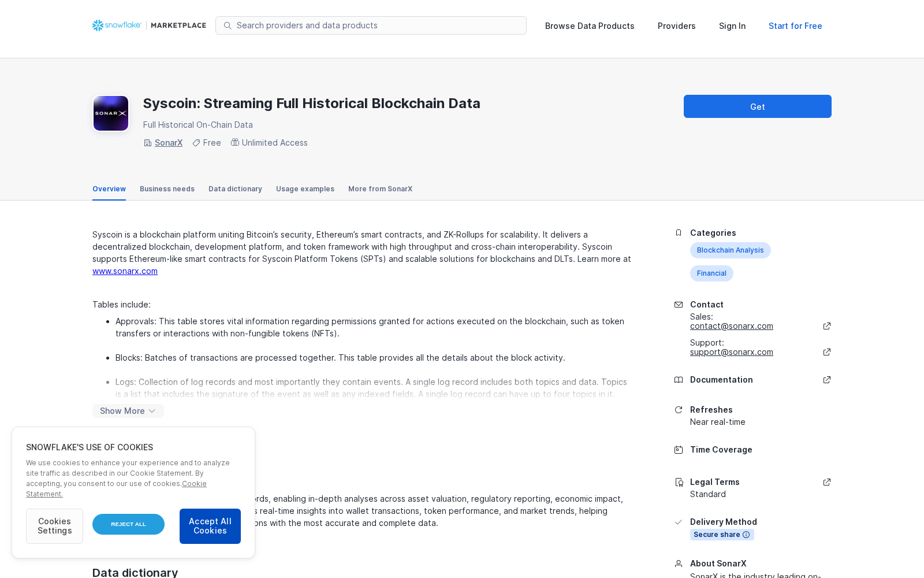Click the Contact envelope icon
The height and width of the screenshot is (578, 924).
(679, 305)
